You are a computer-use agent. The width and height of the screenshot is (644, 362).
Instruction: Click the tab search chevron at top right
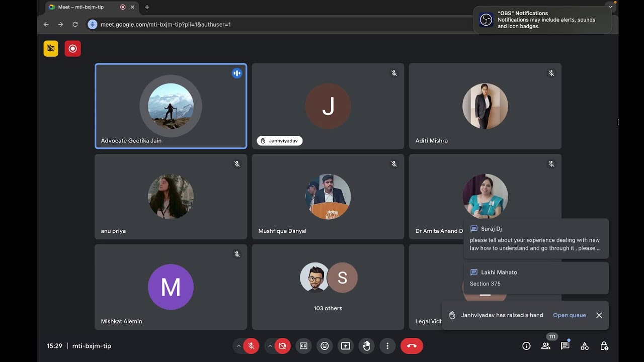(610, 7)
